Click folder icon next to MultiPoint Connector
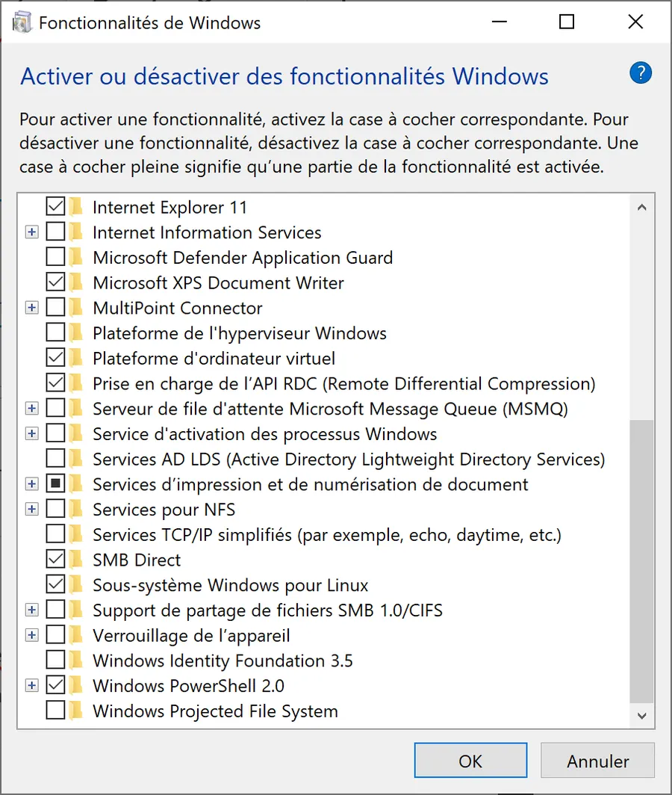Screen dimensions: 672x795 (75, 308)
